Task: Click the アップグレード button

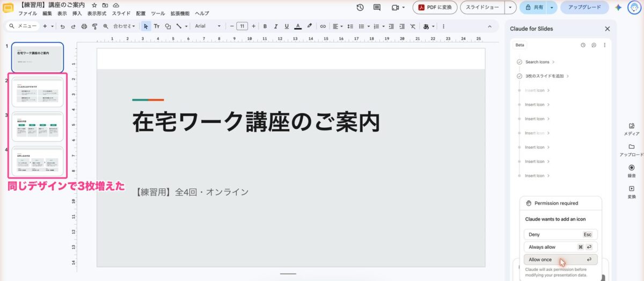Action: (584, 8)
